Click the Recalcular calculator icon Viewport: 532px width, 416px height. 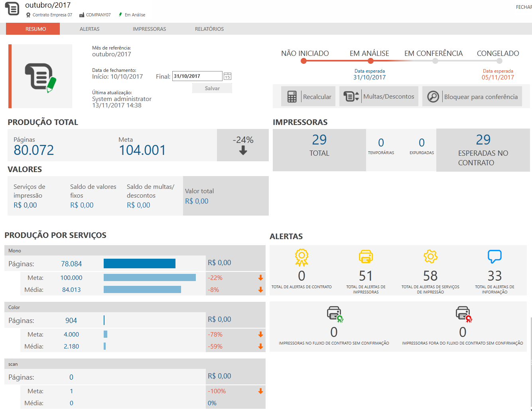point(292,97)
